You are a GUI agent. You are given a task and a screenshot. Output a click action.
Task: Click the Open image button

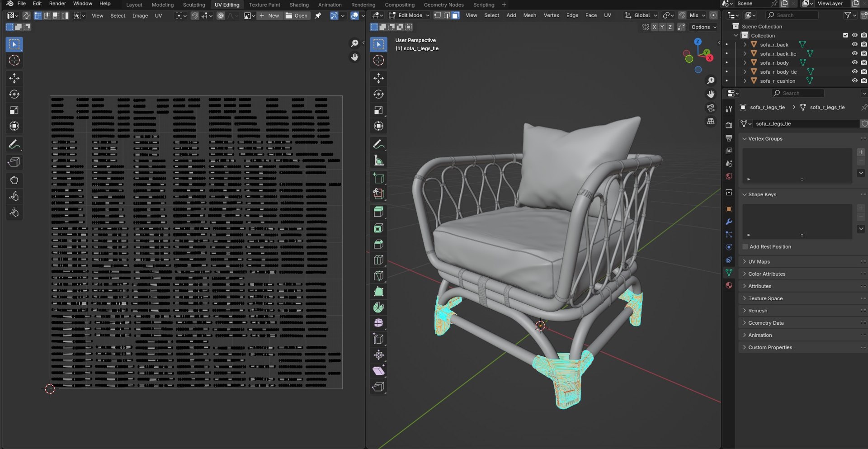297,16
